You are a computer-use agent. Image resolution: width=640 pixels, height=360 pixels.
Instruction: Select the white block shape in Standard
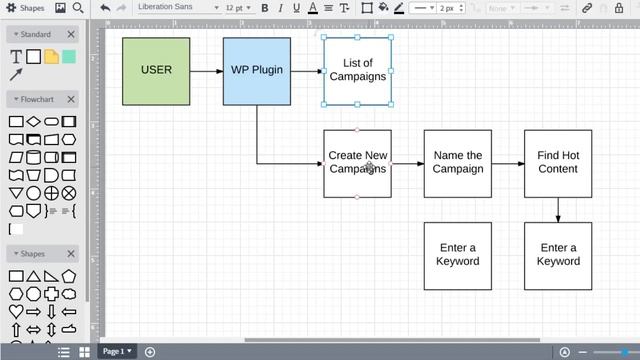pyautogui.click(x=33, y=57)
